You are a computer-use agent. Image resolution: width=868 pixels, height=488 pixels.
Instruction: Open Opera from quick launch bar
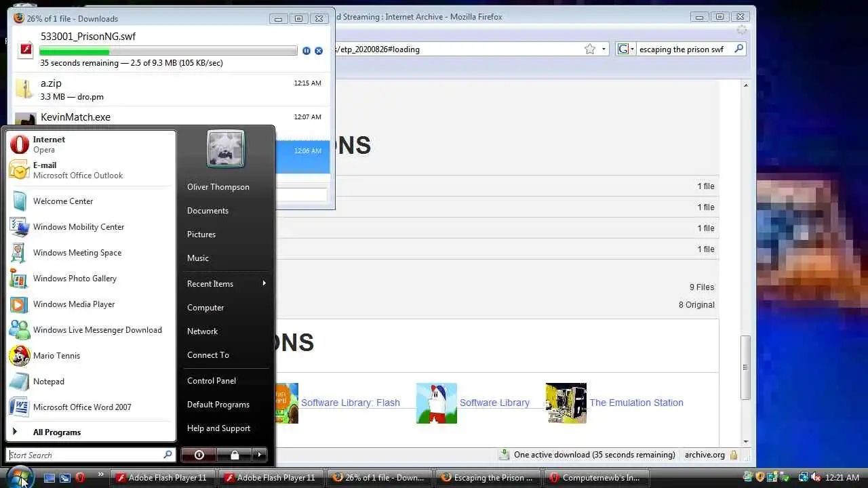(80, 478)
